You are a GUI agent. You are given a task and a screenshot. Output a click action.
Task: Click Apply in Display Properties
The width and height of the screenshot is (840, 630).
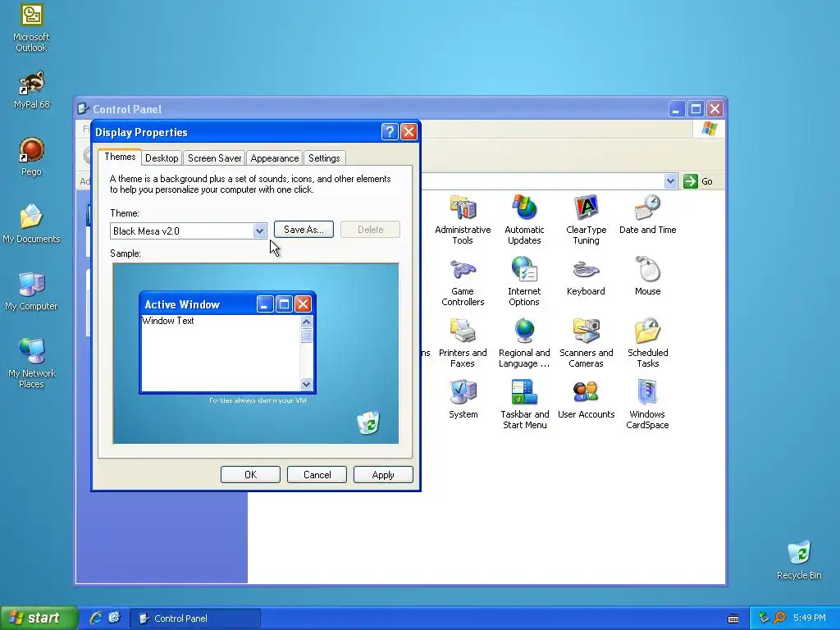pyautogui.click(x=383, y=475)
